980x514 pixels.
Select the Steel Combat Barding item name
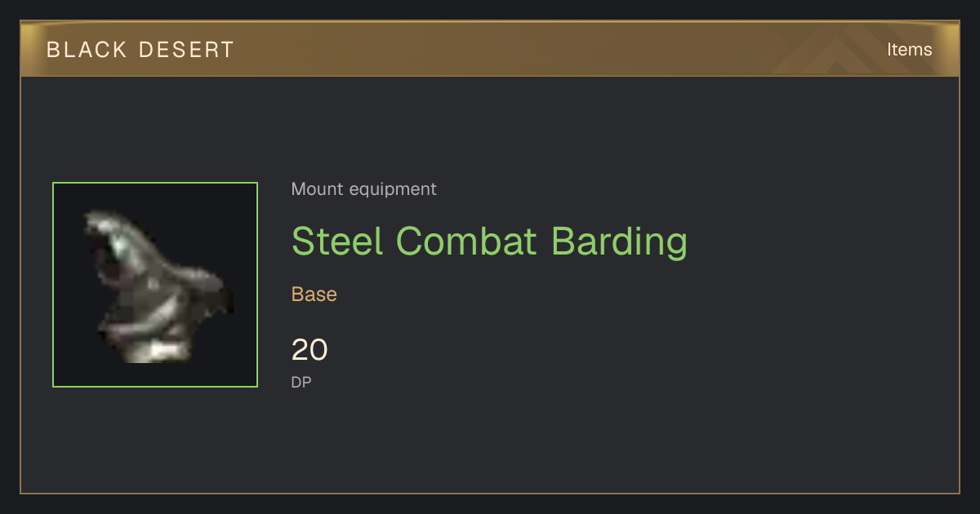click(x=489, y=241)
